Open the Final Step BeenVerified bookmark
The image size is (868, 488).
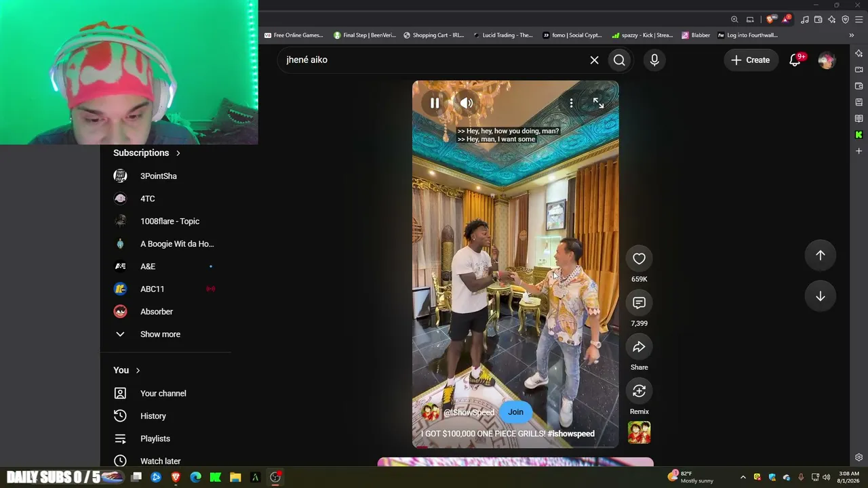click(x=365, y=35)
